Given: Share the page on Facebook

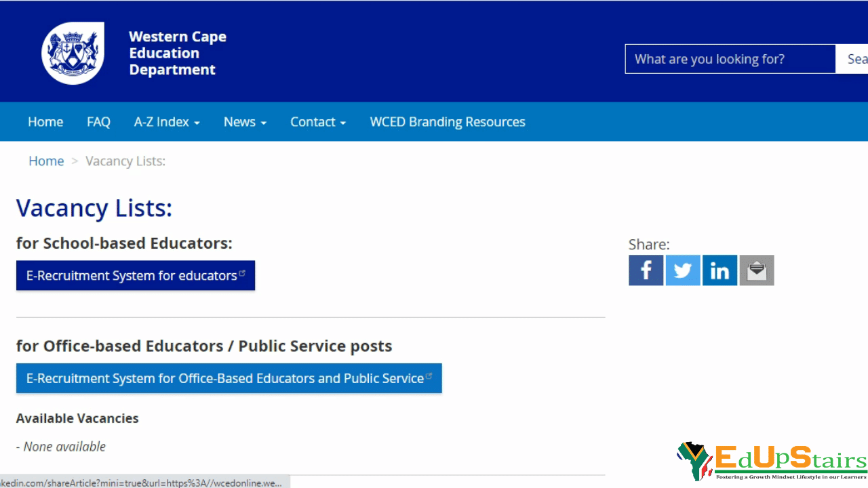Looking at the screenshot, I should (x=646, y=270).
